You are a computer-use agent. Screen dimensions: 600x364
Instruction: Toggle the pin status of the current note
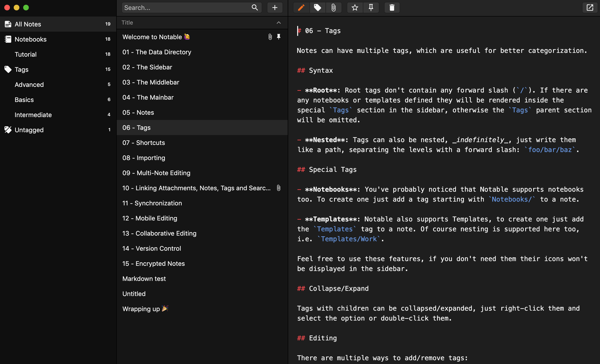pos(371,8)
